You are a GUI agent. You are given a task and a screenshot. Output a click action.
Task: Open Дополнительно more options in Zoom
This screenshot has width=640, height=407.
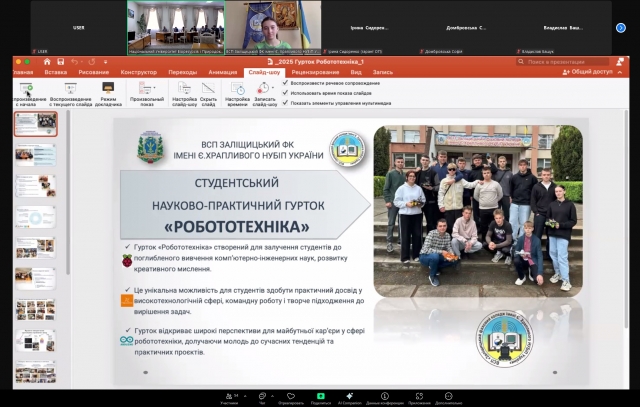[x=448, y=398]
